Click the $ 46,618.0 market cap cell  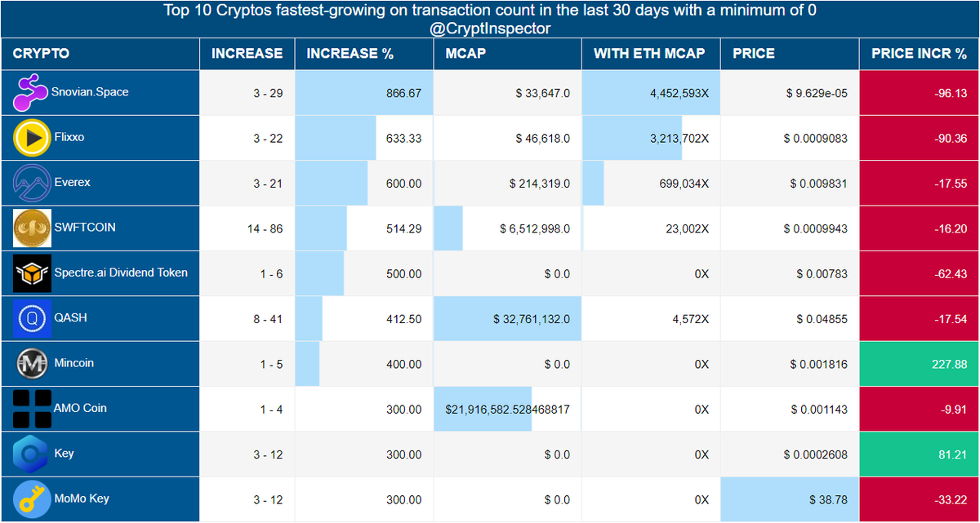[508, 138]
